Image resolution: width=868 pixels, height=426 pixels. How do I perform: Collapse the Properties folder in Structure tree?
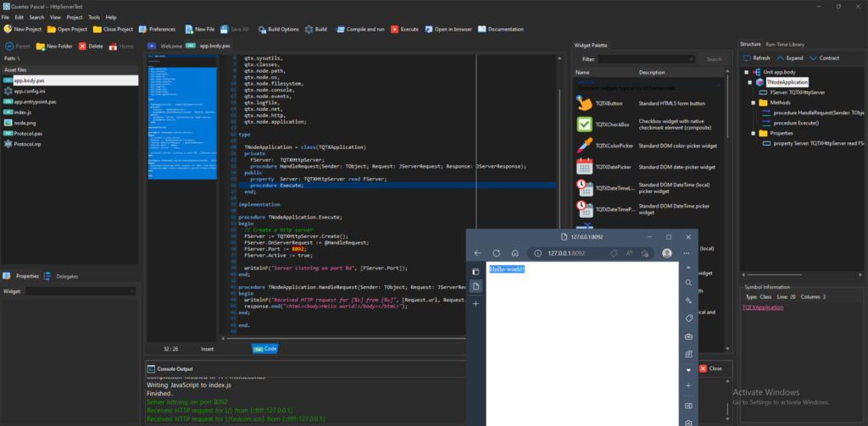click(754, 133)
